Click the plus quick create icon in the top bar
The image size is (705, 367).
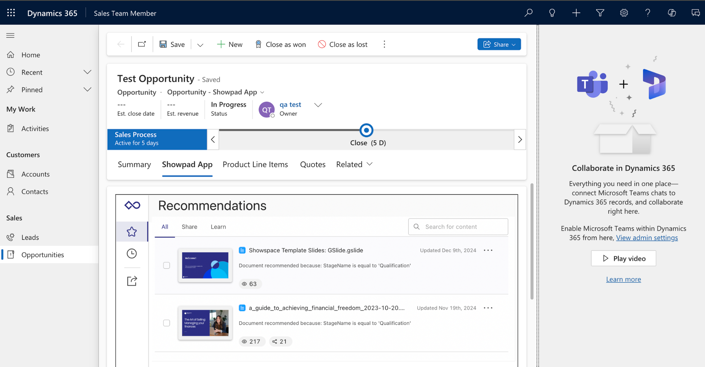coord(576,13)
